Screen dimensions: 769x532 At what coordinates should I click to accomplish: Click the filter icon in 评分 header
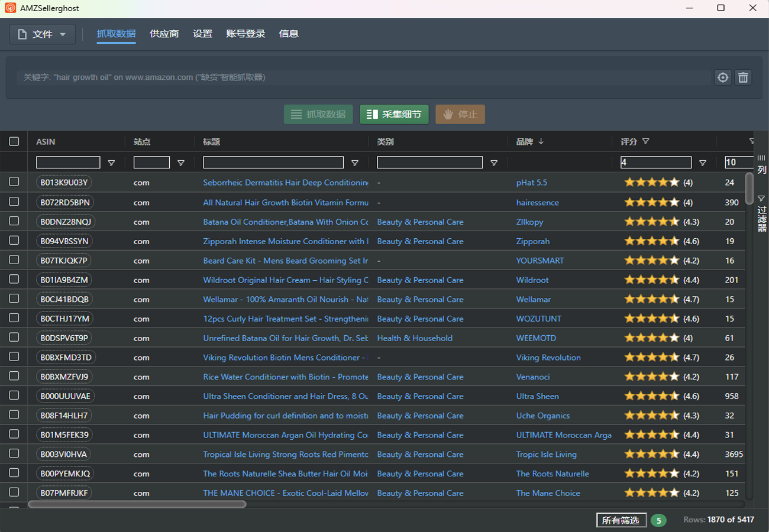click(645, 141)
